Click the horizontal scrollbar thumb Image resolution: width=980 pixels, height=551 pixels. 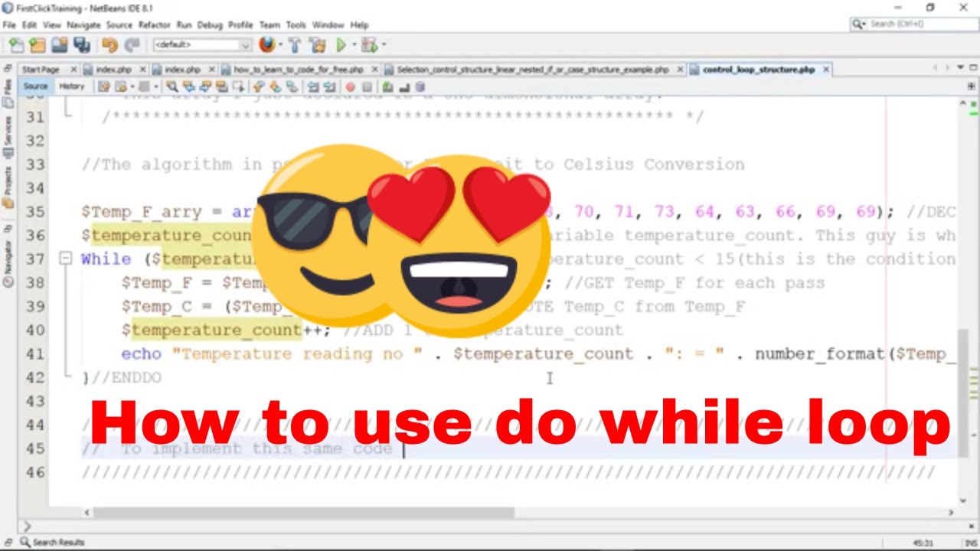point(303,513)
